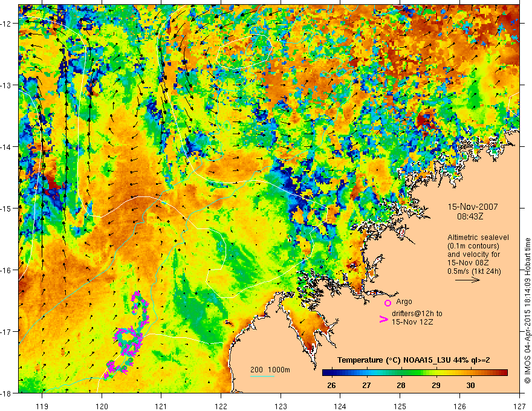The width and height of the screenshot is (532, 411).
Task: Click the 08:43Z time label
Action: click(x=470, y=216)
